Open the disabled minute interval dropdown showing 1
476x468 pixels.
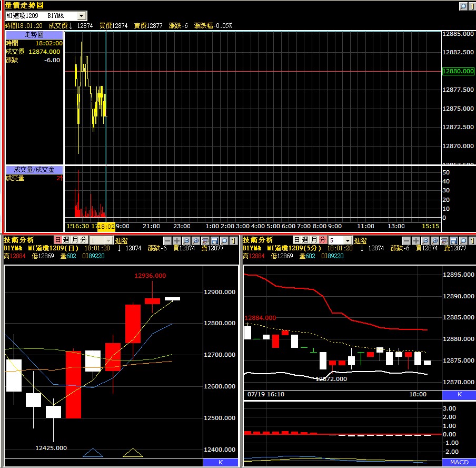pyautogui.click(x=108, y=240)
